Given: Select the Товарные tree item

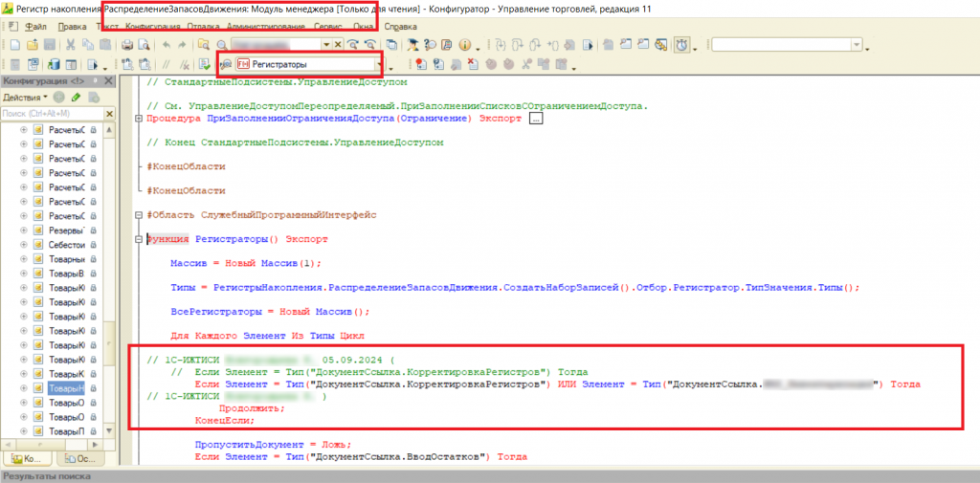Looking at the screenshot, I should [66, 259].
